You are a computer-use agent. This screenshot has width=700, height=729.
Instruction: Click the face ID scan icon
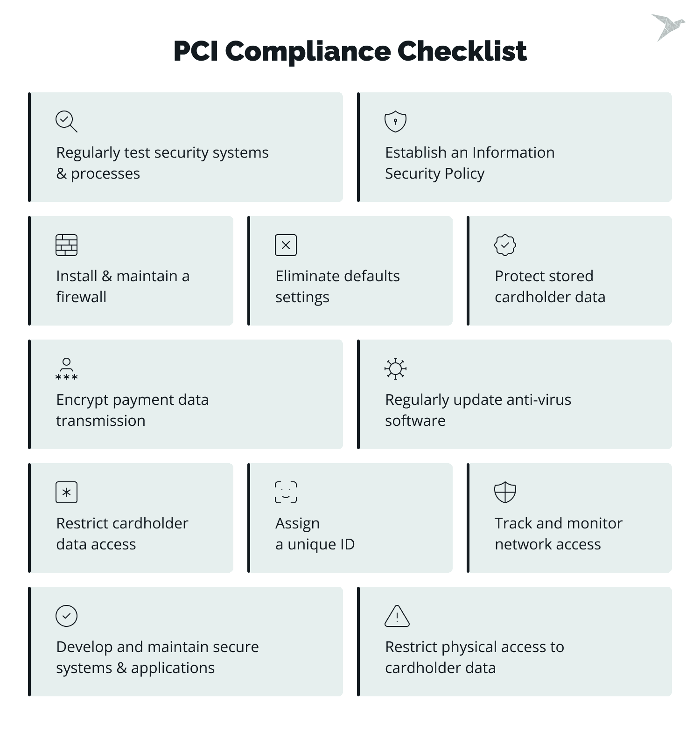tap(286, 492)
